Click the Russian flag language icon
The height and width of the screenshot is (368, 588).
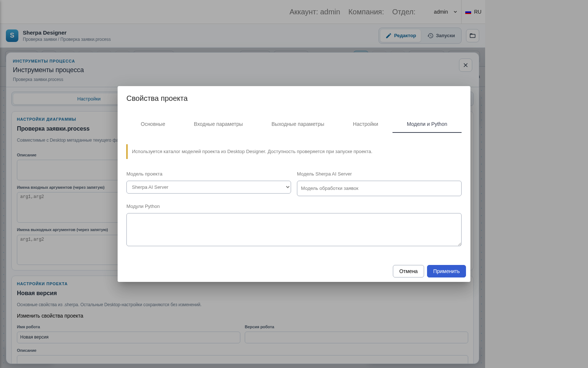tap(468, 12)
